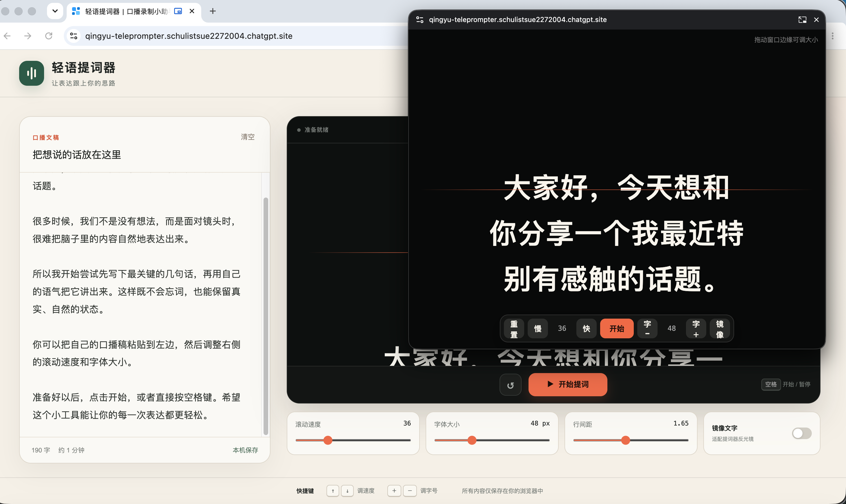846x504 pixels.
Task: Click 镜像 in the floating window
Action: pyautogui.click(x=720, y=329)
